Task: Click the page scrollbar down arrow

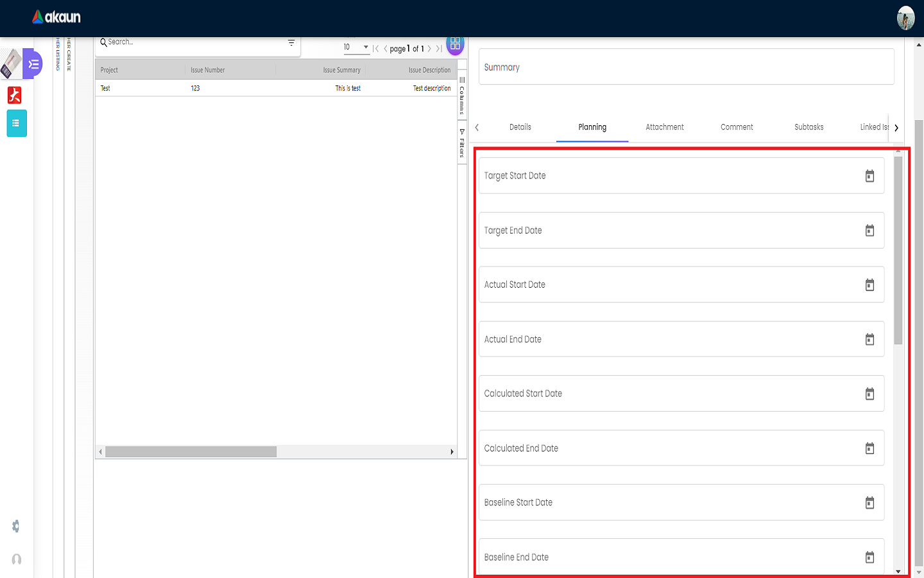Action: click(x=919, y=572)
